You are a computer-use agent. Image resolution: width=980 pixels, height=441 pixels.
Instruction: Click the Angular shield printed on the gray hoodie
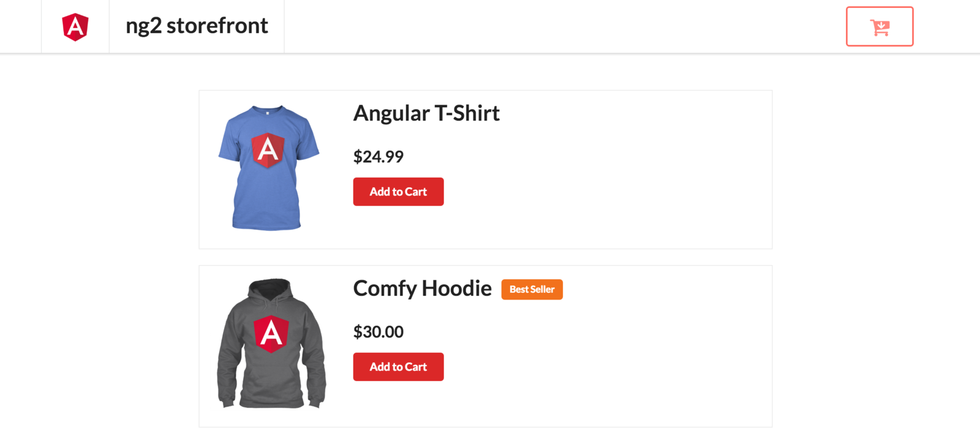coord(271,334)
